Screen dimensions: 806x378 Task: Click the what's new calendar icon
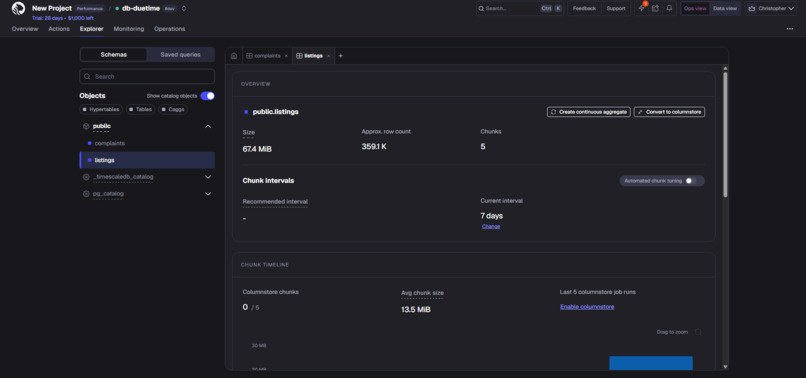coord(655,9)
